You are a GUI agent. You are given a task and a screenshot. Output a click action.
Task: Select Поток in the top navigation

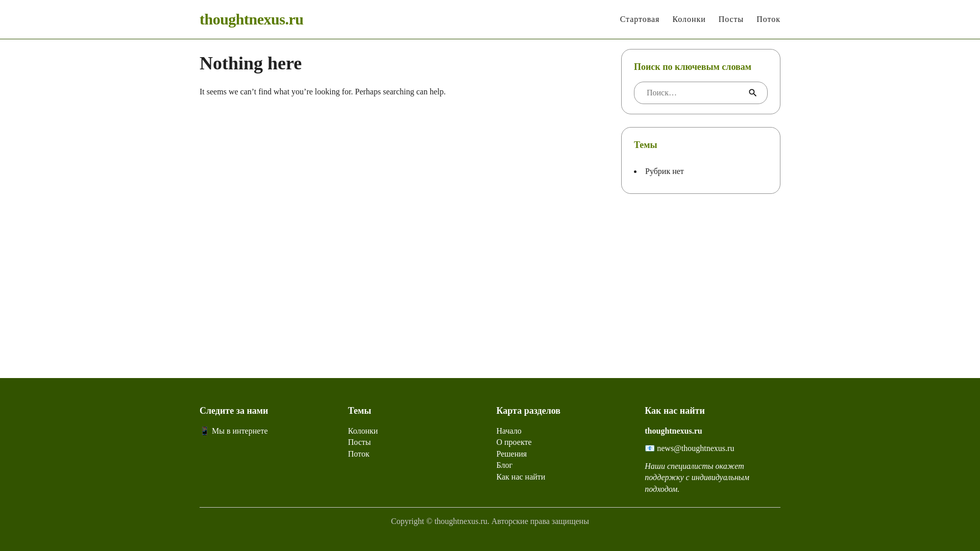coord(768,19)
